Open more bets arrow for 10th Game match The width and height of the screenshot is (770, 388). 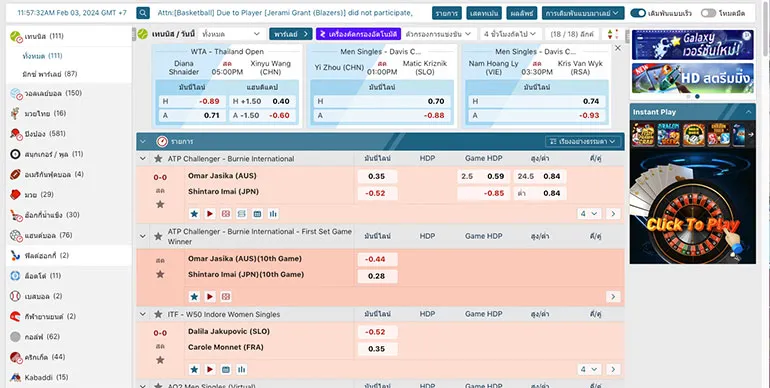point(612,297)
